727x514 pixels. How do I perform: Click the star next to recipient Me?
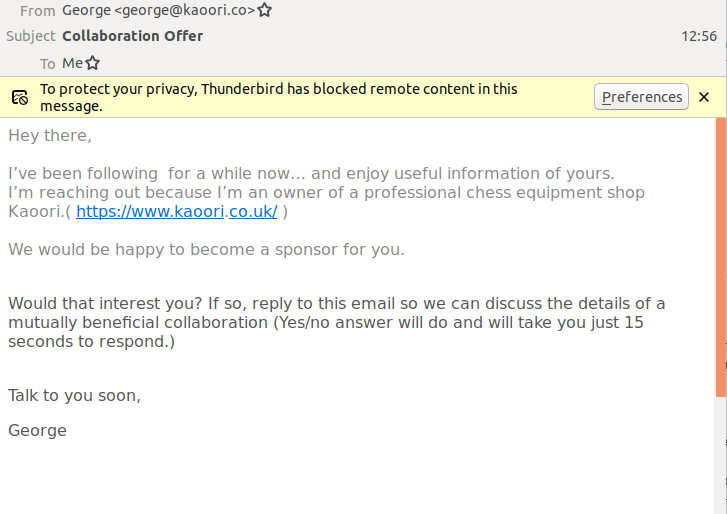click(93, 63)
